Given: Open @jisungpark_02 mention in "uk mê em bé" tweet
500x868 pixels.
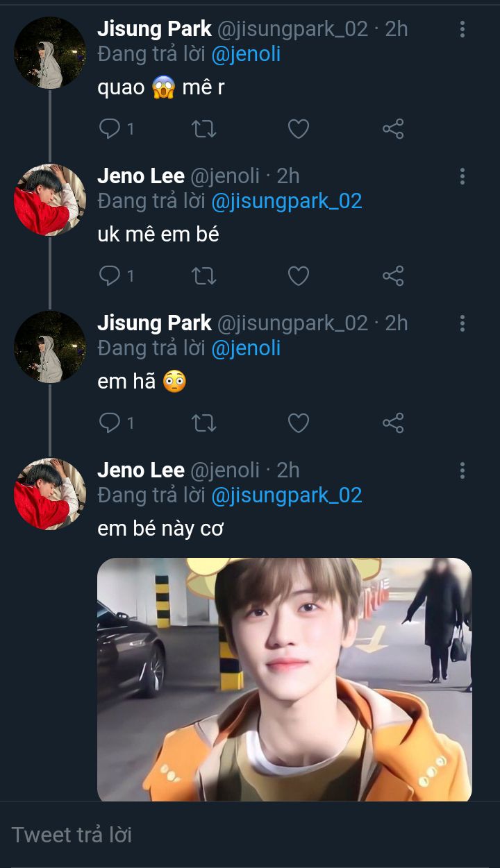Looking at the screenshot, I should click(286, 201).
